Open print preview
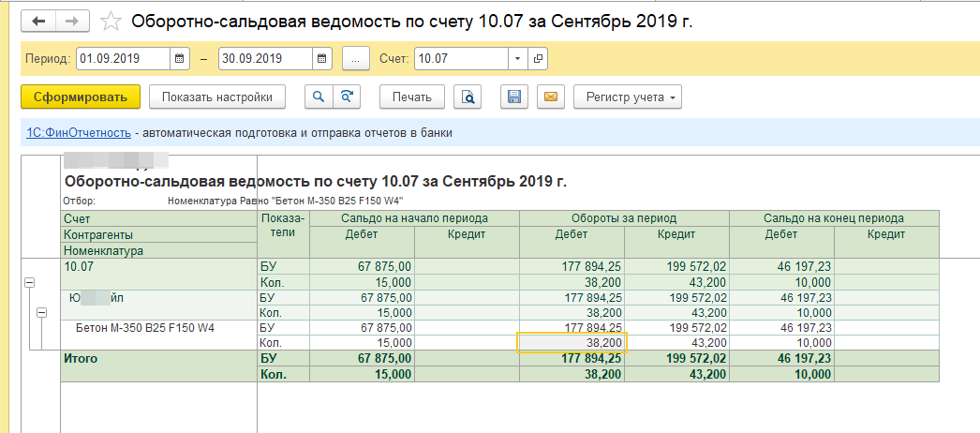Viewport: 980px width, 433px height. [468, 97]
